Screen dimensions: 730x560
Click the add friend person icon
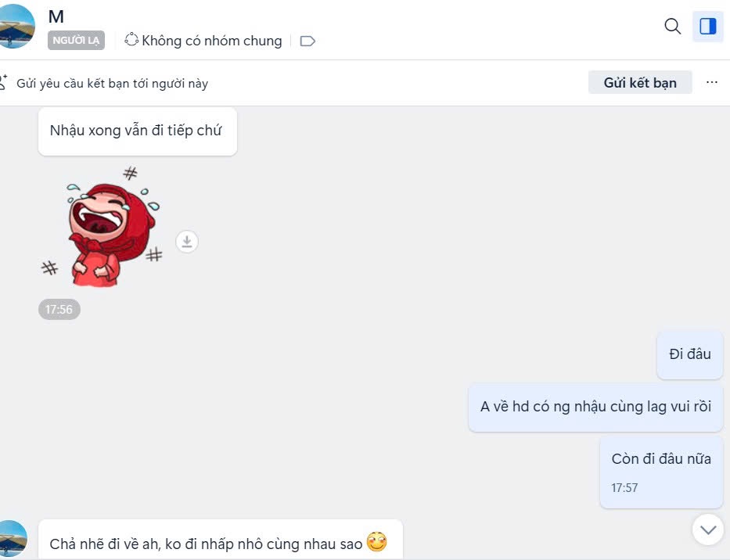[x=3, y=82]
